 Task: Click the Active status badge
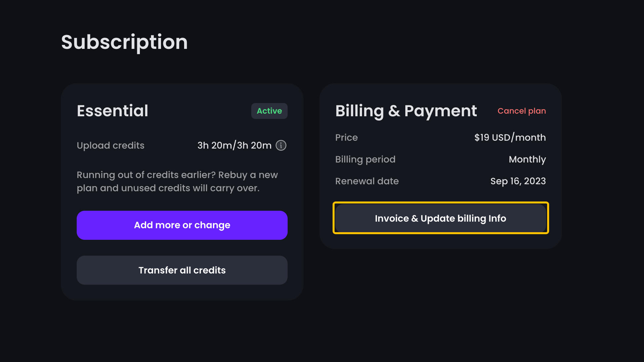[x=269, y=111]
